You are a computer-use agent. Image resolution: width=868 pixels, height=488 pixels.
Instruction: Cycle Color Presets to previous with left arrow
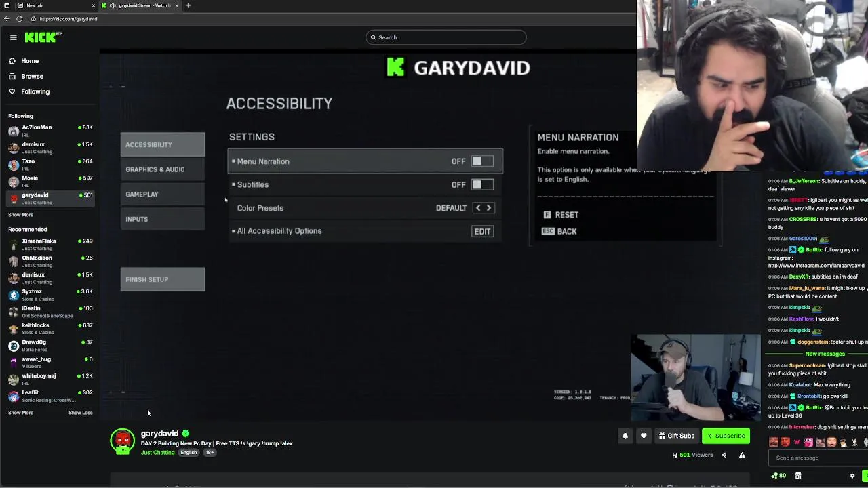478,208
